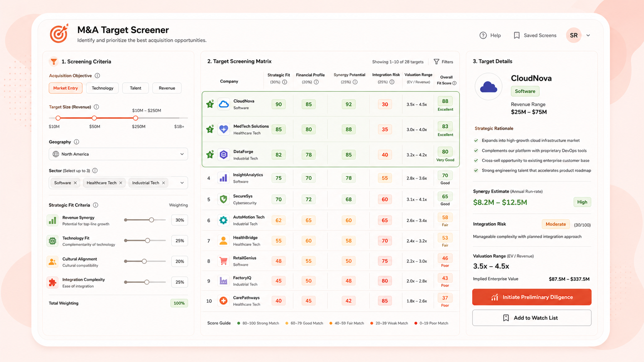Remove the Industrial Tech sector tag
The width and height of the screenshot is (644, 362).
[x=163, y=183]
